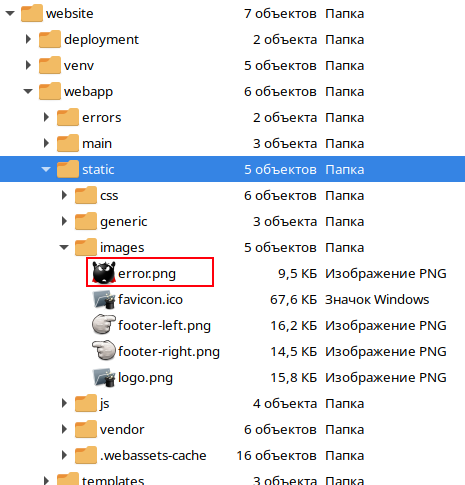The height and width of the screenshot is (485, 465).
Task: Collapse the images folder
Action: (x=64, y=247)
